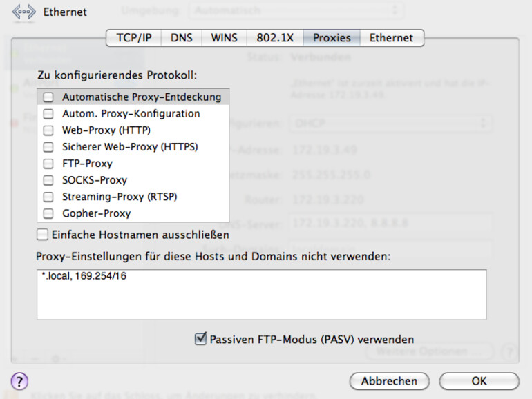Open the 802.1X tab

pyautogui.click(x=276, y=38)
